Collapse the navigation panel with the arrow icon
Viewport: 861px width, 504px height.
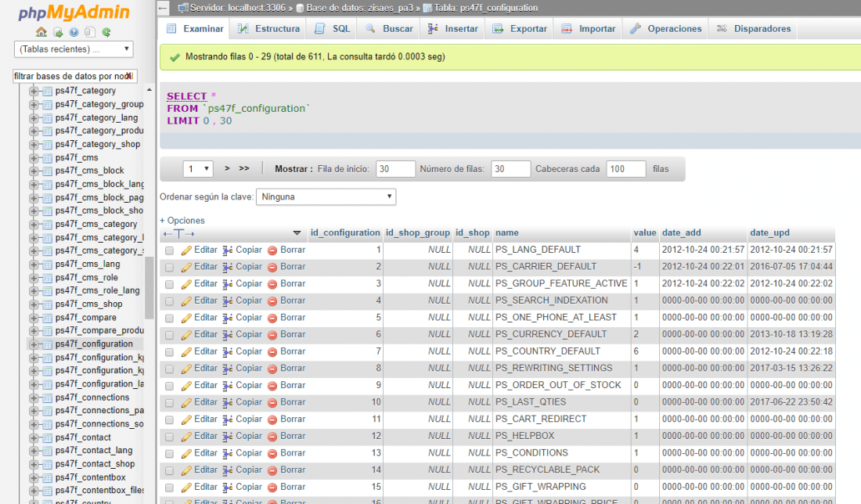tap(163, 8)
